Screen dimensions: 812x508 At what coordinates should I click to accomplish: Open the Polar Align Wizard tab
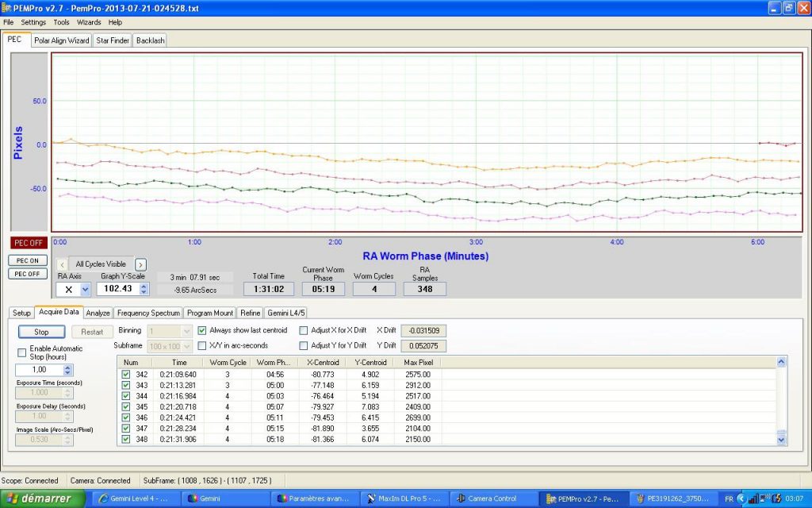point(62,40)
